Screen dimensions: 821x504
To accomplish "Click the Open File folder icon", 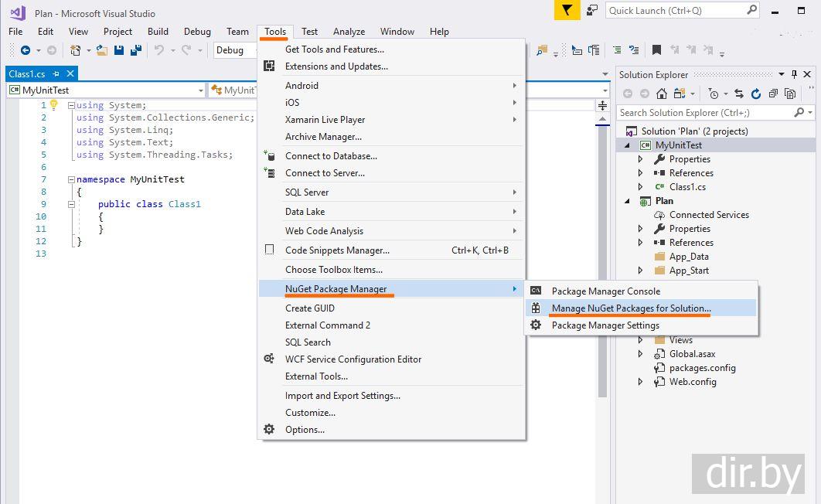I will pos(101,50).
